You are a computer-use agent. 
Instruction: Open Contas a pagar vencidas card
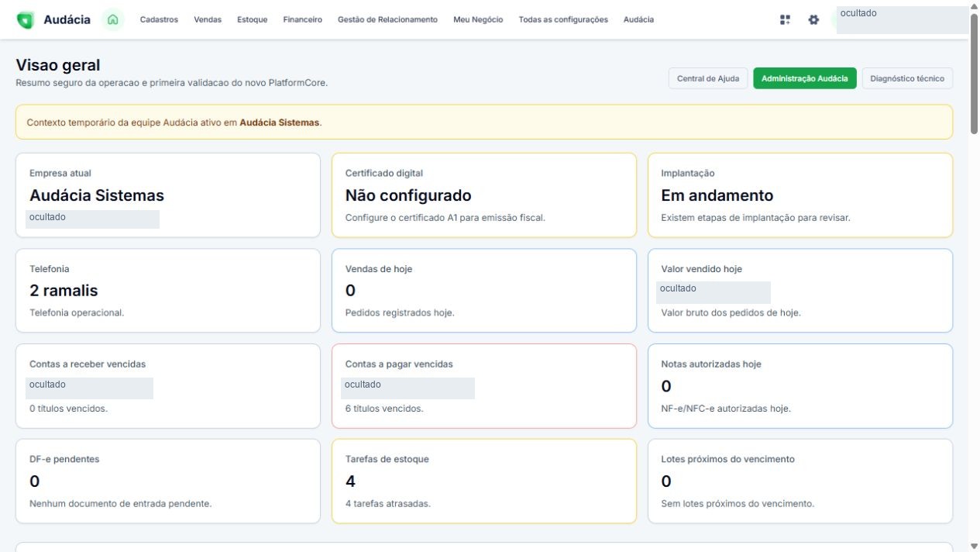484,385
